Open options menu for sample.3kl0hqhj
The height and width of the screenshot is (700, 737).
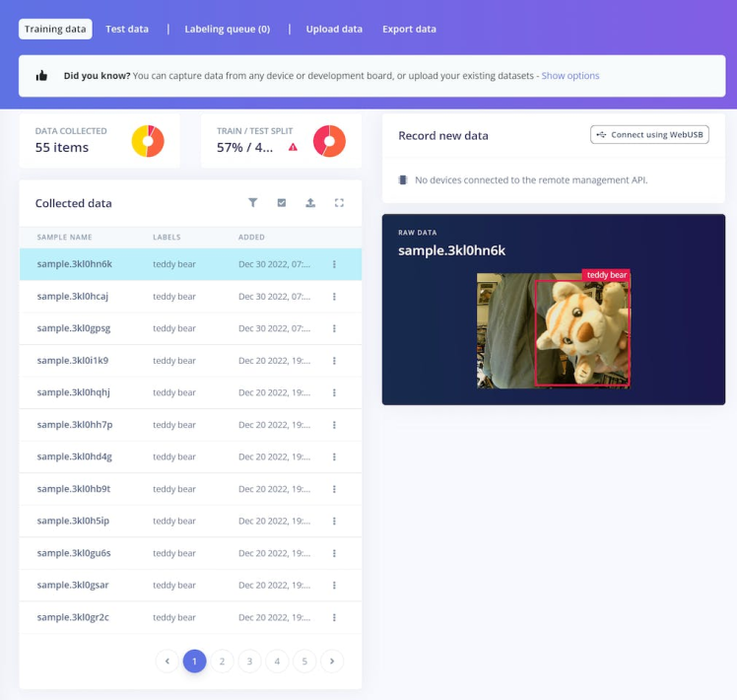click(x=334, y=392)
